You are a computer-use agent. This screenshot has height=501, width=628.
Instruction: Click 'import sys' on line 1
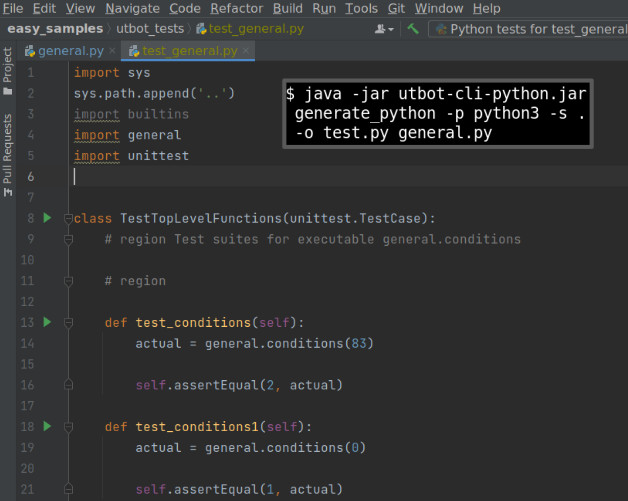pyautogui.click(x=112, y=72)
